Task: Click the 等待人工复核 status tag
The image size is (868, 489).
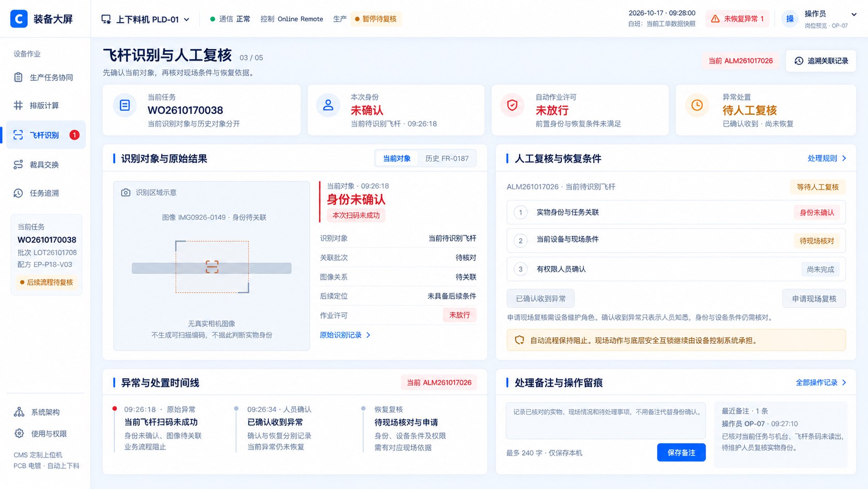Action: click(818, 187)
